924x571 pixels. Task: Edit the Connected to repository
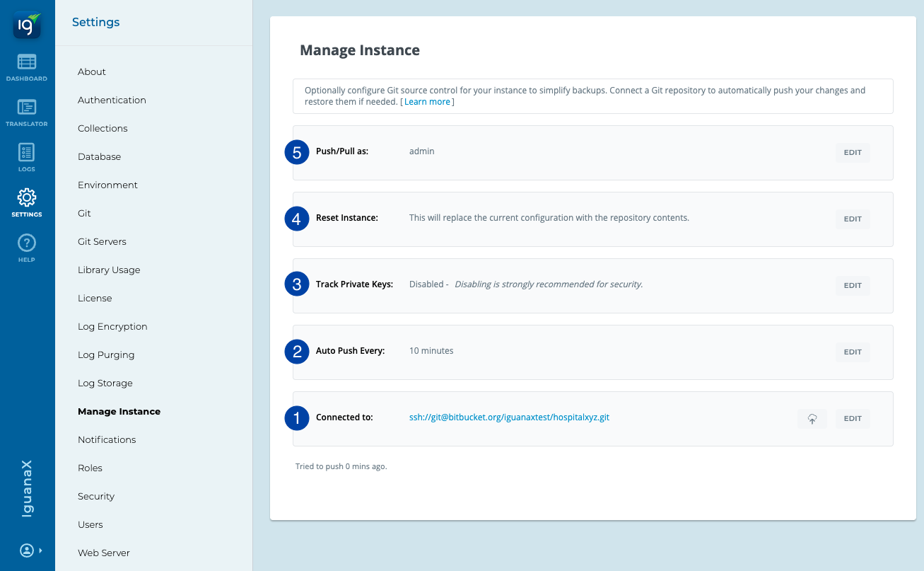coord(852,419)
